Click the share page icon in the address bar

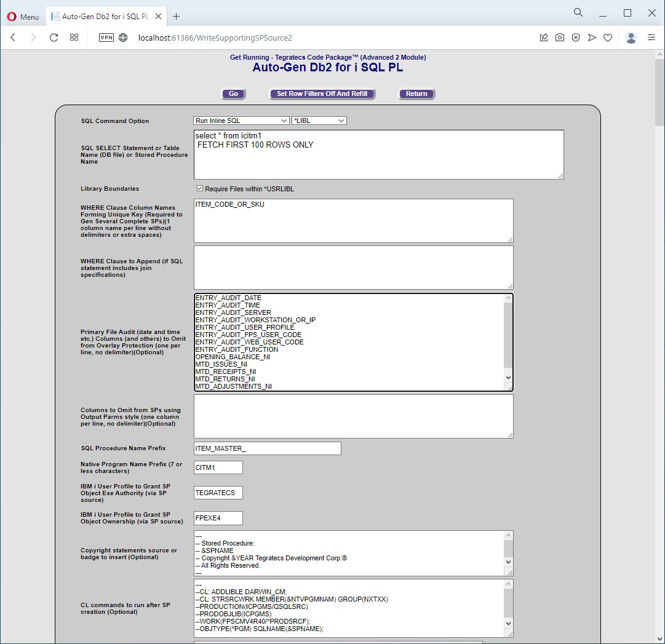[x=544, y=38]
